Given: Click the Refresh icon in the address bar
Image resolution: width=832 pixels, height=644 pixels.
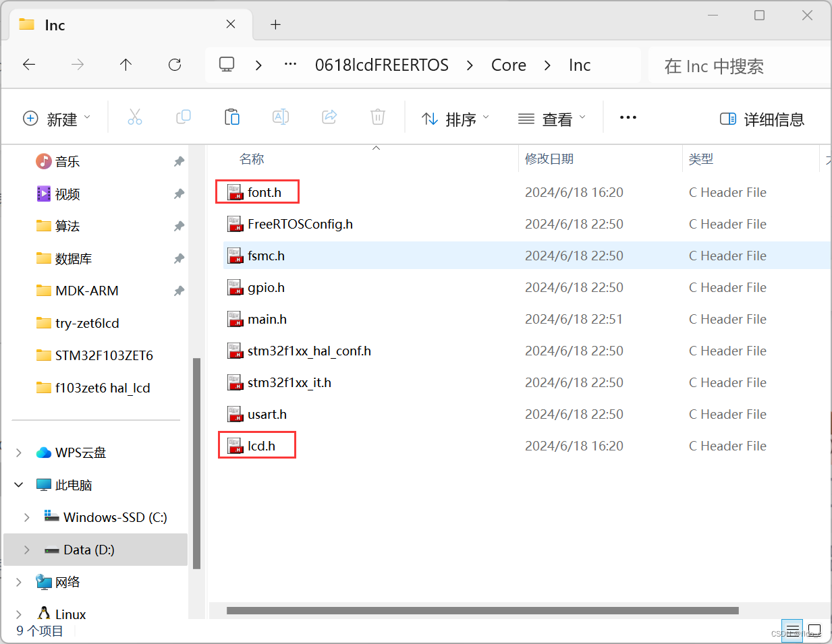Looking at the screenshot, I should click(174, 64).
